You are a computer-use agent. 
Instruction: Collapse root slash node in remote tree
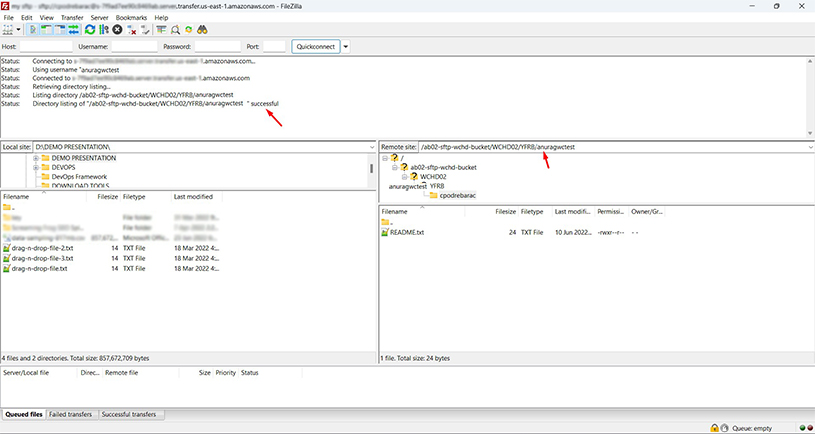click(384, 158)
